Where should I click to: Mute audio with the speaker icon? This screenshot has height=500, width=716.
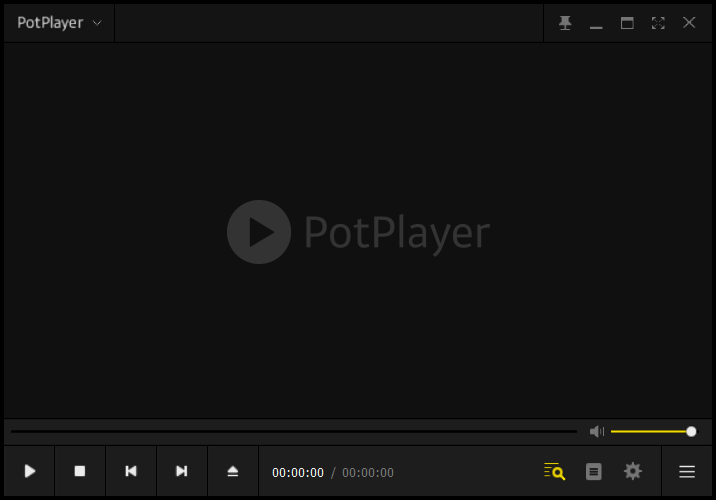(597, 432)
